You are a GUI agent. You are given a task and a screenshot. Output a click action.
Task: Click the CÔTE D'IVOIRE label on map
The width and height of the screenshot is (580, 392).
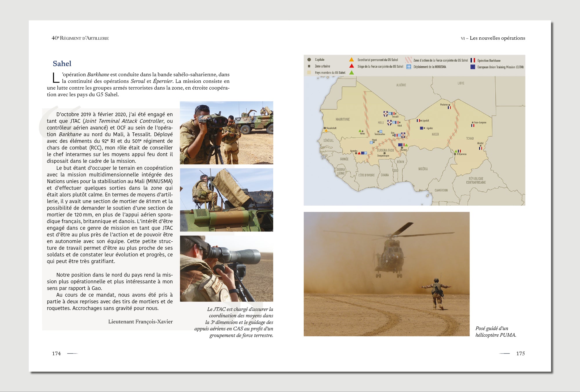(366, 175)
